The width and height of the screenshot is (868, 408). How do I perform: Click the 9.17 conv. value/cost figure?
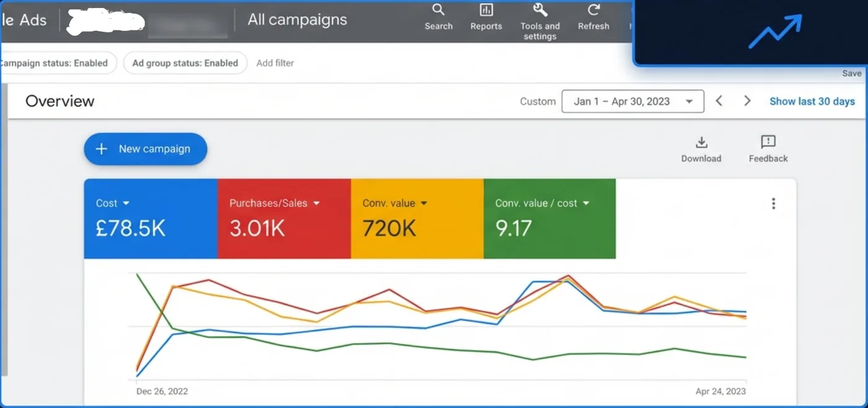point(513,229)
